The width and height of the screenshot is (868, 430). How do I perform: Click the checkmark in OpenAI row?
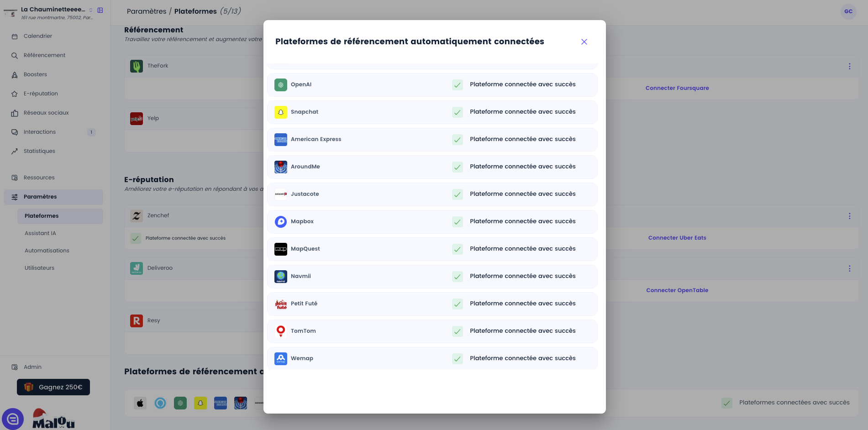(x=458, y=85)
